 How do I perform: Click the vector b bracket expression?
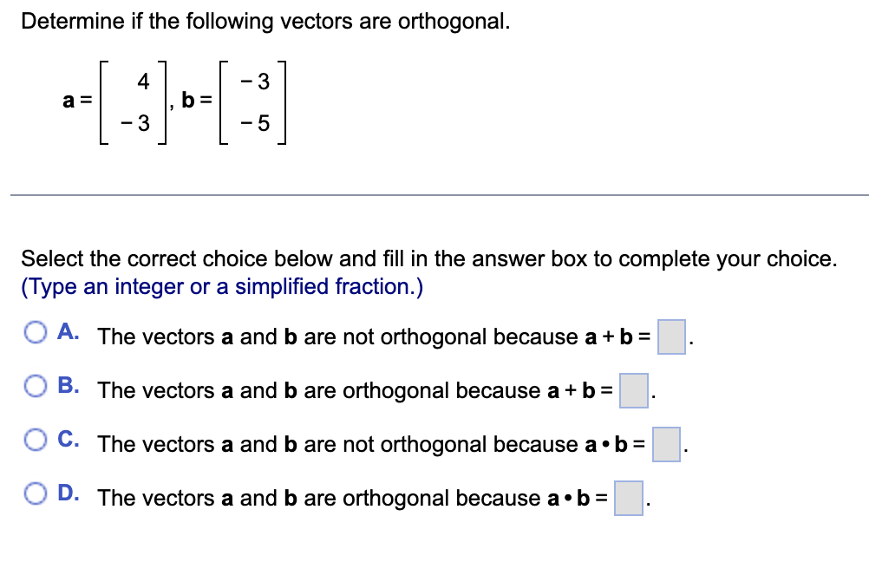click(x=252, y=102)
